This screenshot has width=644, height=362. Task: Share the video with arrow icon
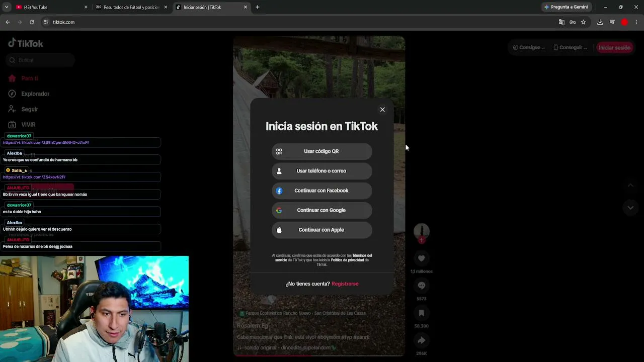pos(422,340)
